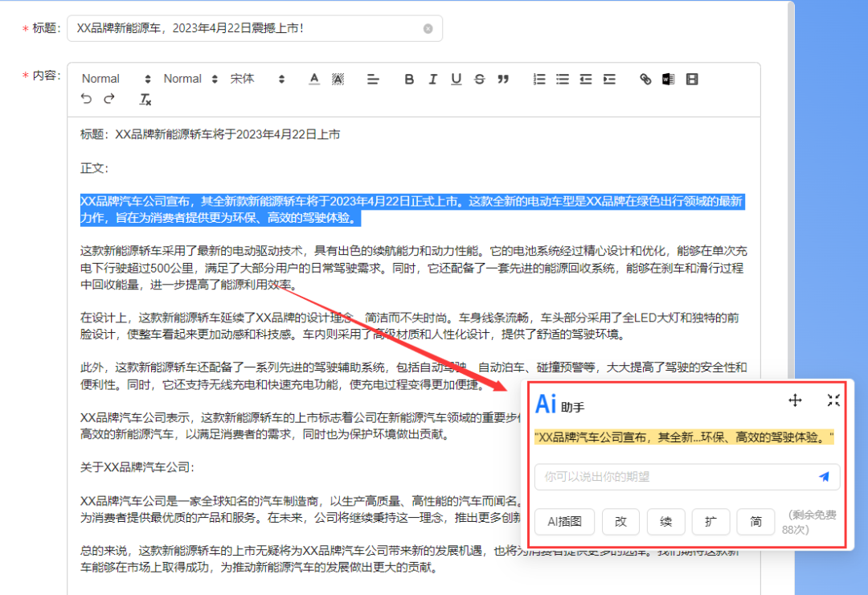The width and height of the screenshot is (868, 595).
Task: Apply bullet list formatting
Action: click(x=563, y=80)
